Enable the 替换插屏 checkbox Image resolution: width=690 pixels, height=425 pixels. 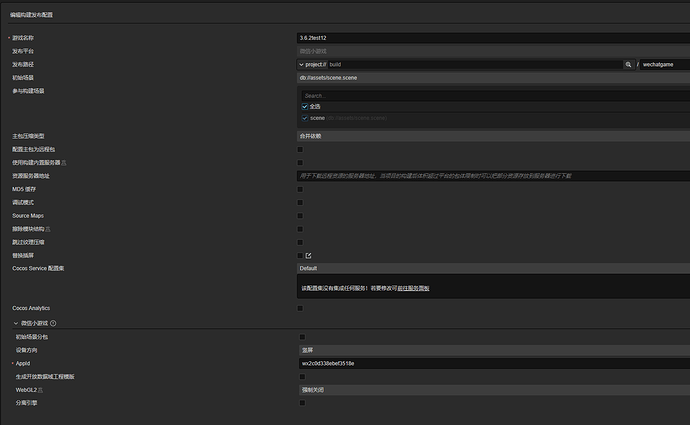tap(300, 256)
